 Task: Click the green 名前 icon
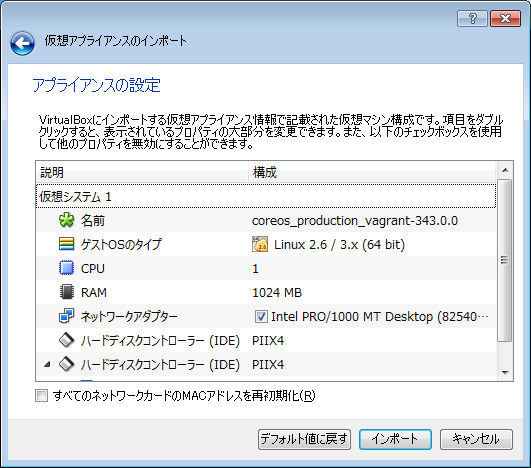tap(66, 220)
